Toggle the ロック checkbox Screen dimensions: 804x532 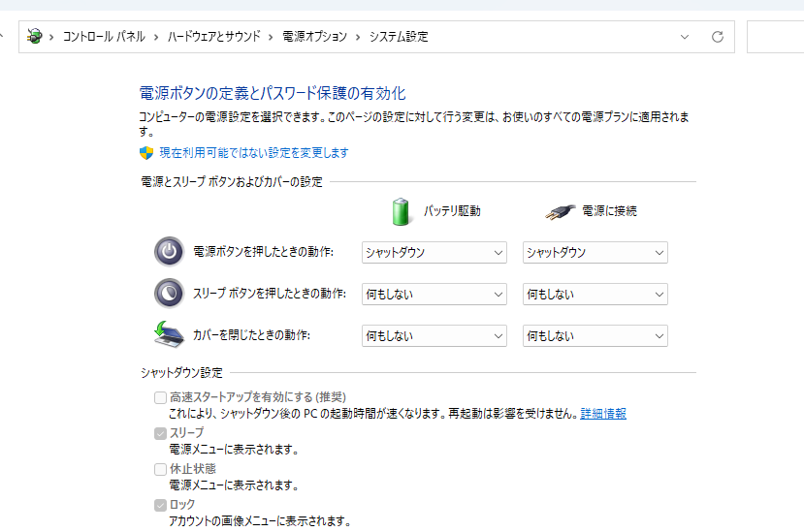[160, 505]
